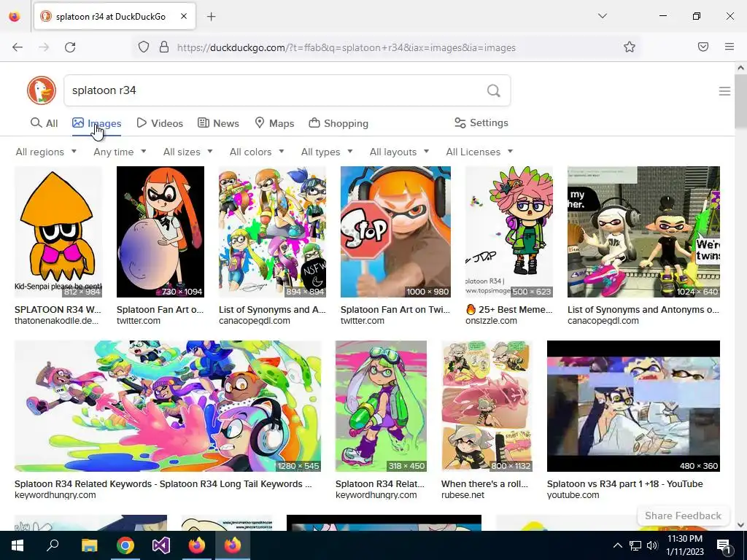Click the vertical scrollbar thumb
The height and width of the screenshot is (560, 747).
click(741, 101)
